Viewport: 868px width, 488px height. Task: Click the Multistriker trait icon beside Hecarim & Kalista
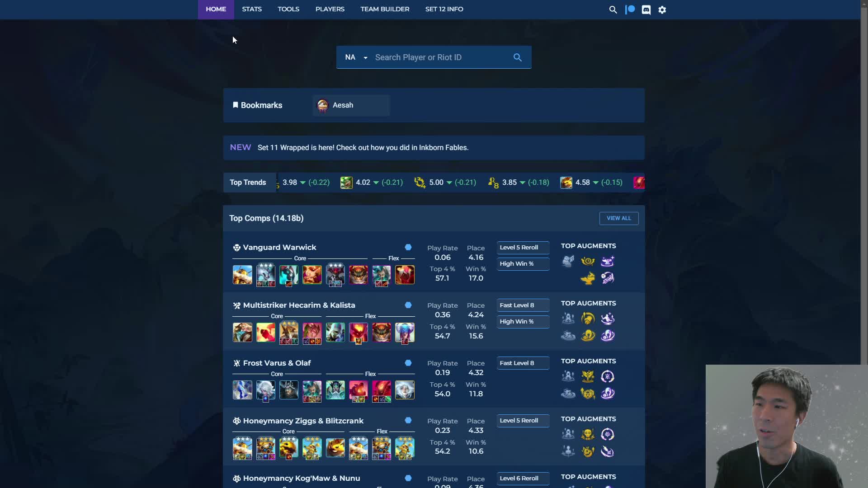(x=236, y=305)
